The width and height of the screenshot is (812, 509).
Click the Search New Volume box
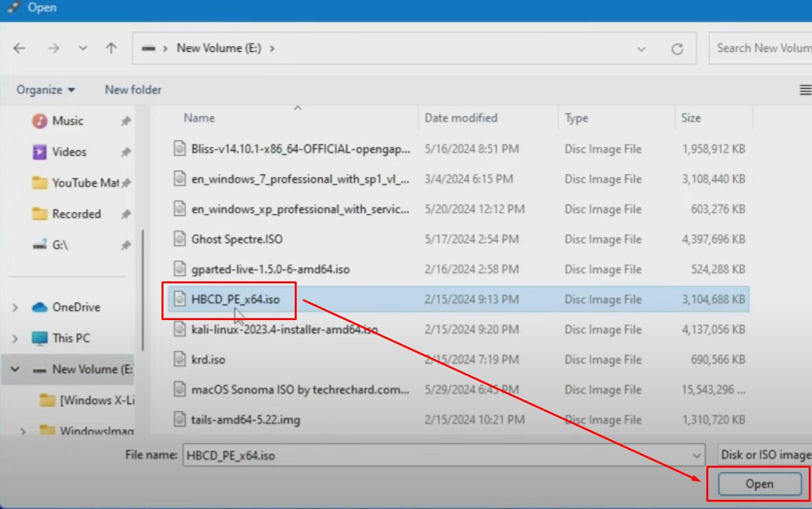[762, 48]
